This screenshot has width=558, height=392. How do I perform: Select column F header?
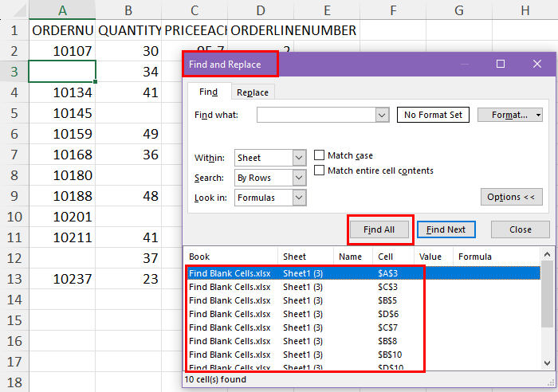click(x=393, y=10)
